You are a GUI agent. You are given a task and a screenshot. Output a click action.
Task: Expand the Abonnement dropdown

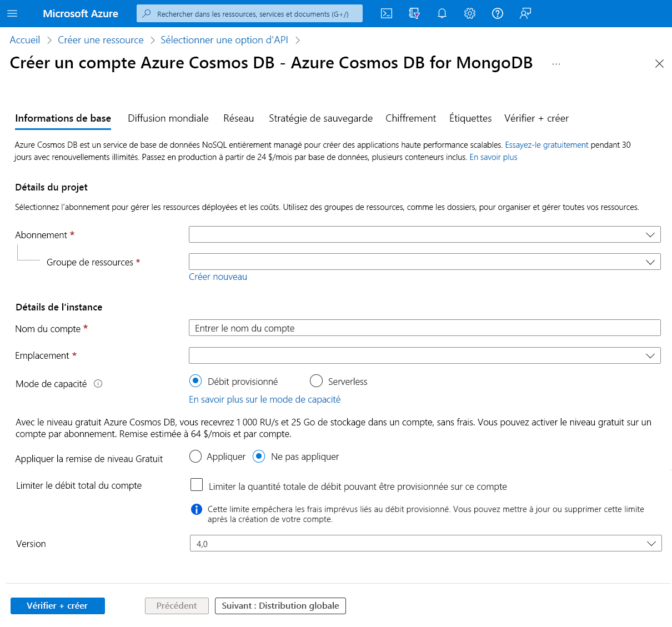click(425, 234)
